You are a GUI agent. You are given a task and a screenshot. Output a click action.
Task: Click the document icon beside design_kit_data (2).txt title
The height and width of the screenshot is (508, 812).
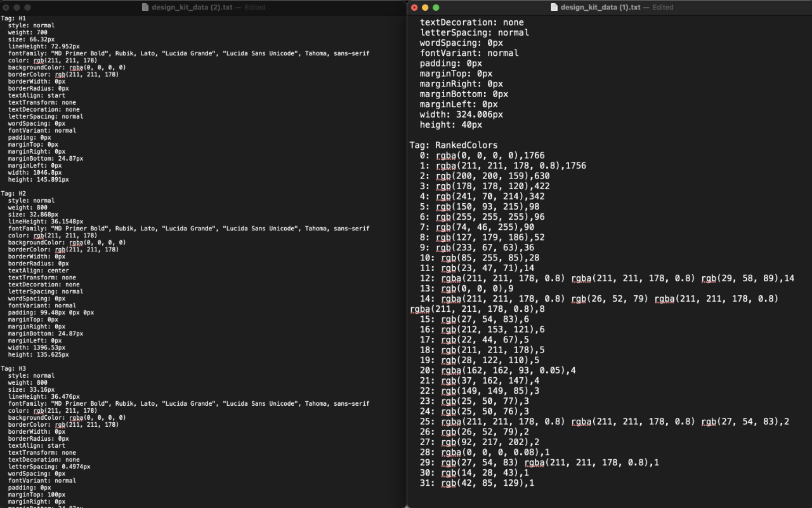(x=145, y=8)
